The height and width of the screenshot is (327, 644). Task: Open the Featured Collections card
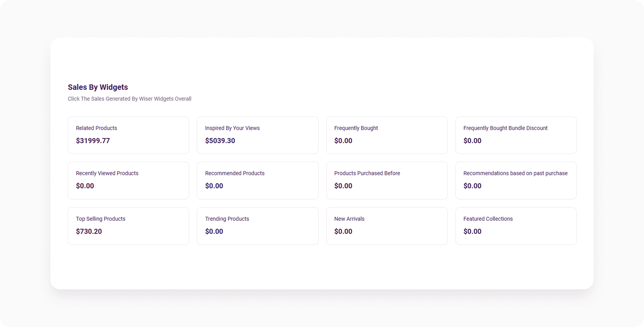[x=516, y=226]
